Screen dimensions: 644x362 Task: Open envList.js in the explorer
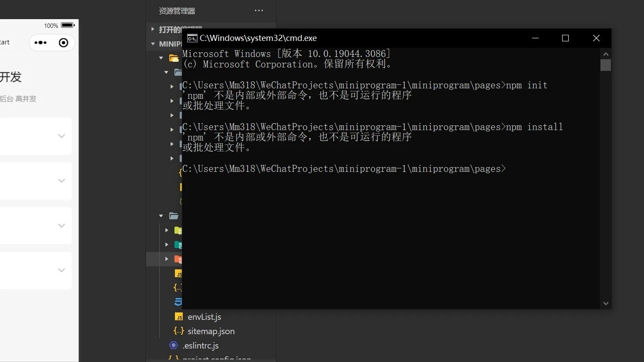click(204, 317)
